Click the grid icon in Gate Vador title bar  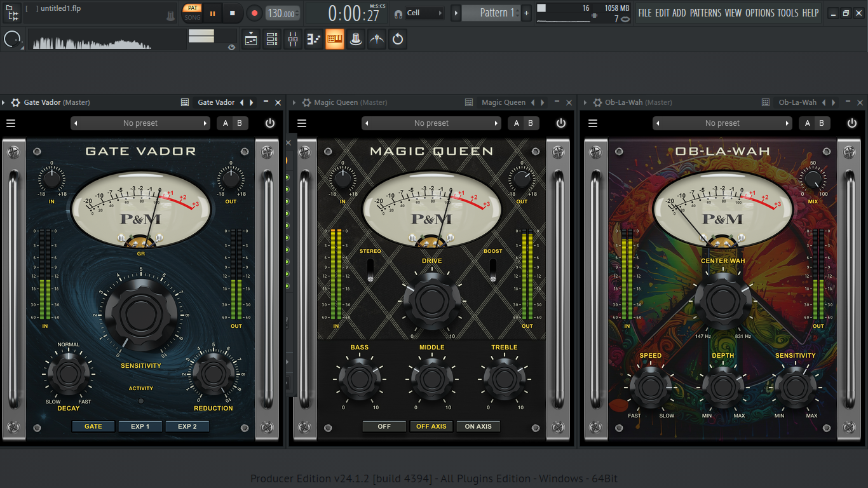(185, 102)
